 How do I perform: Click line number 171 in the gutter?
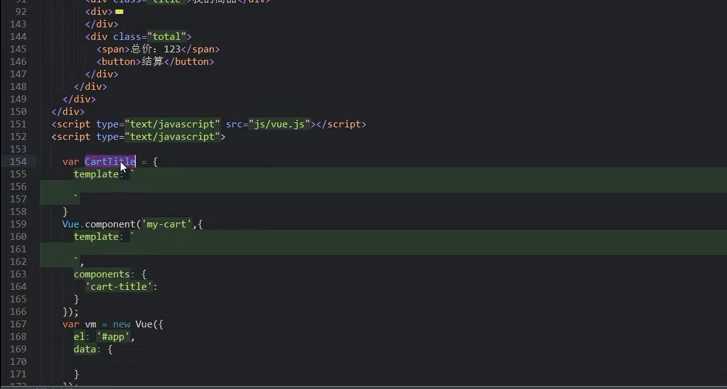[18, 375]
